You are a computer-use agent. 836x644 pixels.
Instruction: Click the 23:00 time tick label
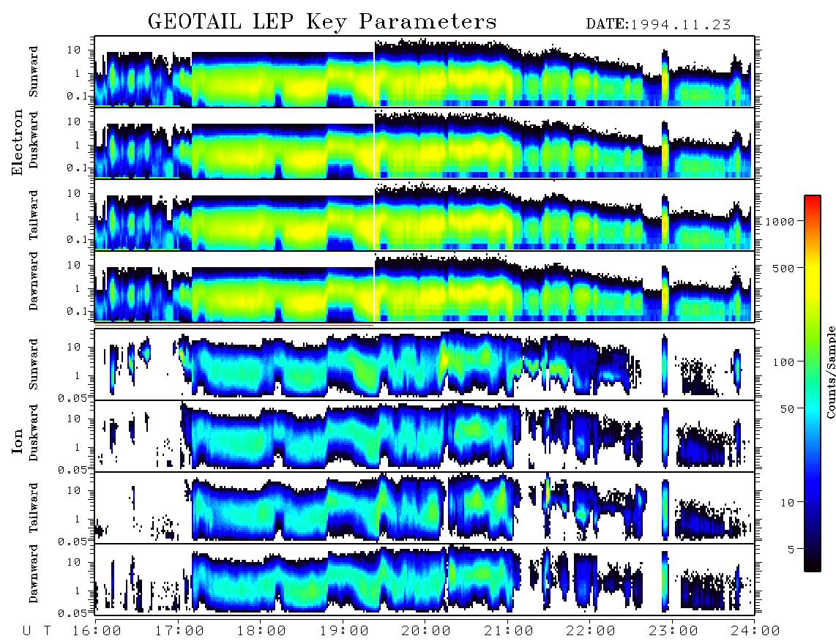673,631
